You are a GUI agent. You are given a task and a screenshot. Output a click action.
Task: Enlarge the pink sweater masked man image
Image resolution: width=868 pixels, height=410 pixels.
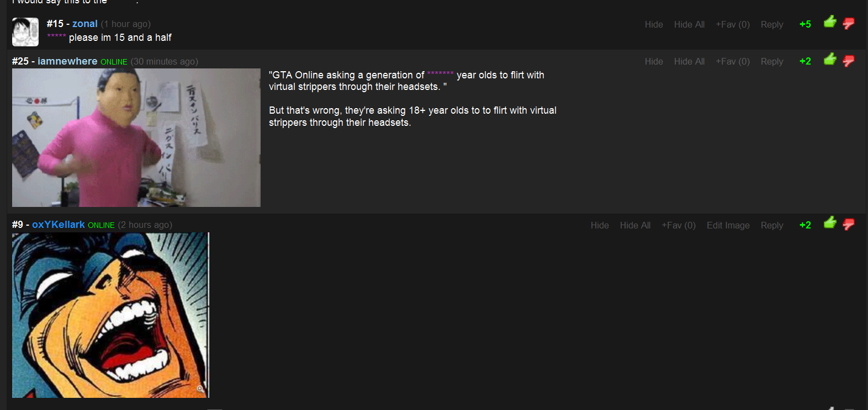pyautogui.click(x=136, y=137)
